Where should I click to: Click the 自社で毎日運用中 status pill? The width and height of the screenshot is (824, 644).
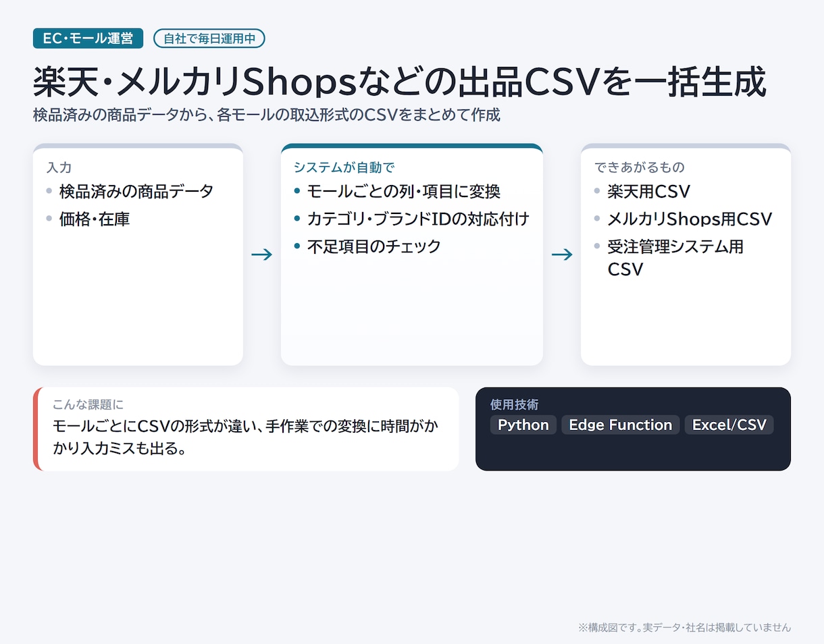(209, 38)
